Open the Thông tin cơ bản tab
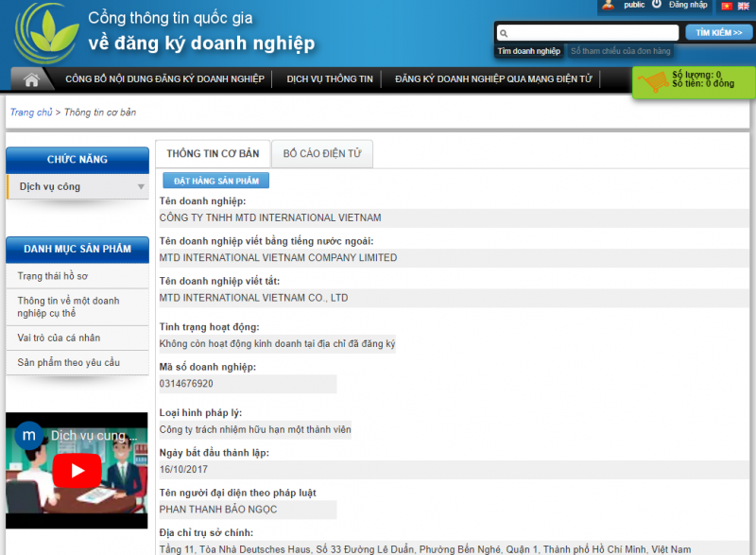The width and height of the screenshot is (756, 555). click(x=213, y=153)
